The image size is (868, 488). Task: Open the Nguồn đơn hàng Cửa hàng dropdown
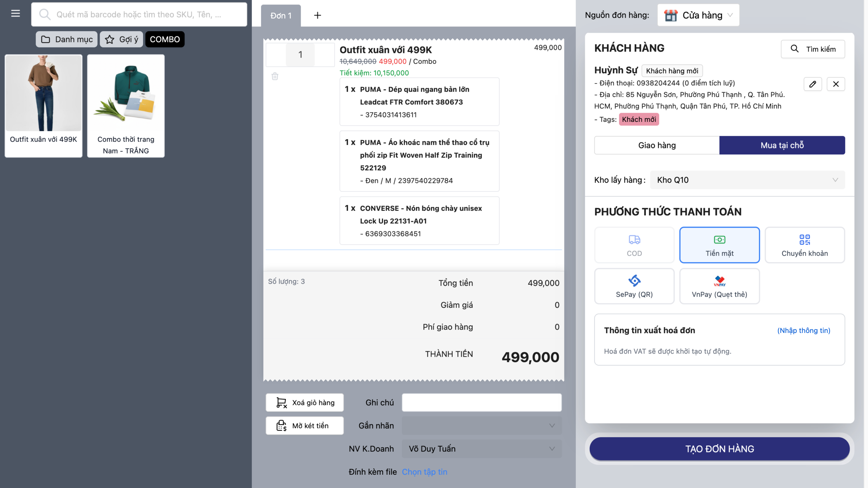698,15
